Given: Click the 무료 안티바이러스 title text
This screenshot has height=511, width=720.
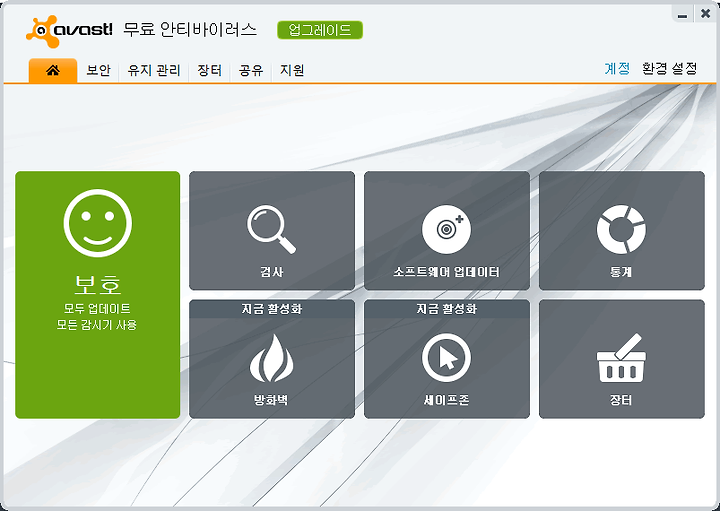Looking at the screenshot, I should pos(190,30).
